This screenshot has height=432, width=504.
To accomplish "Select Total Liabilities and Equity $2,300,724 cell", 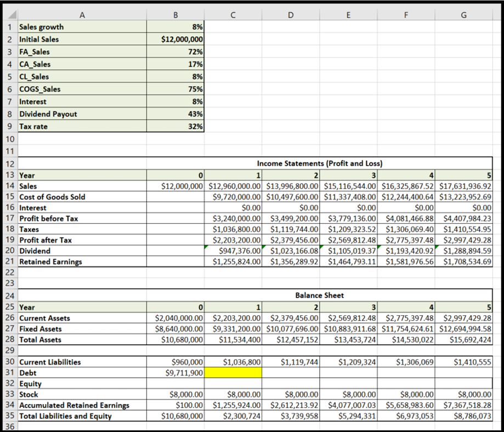I will pyautogui.click(x=233, y=416).
